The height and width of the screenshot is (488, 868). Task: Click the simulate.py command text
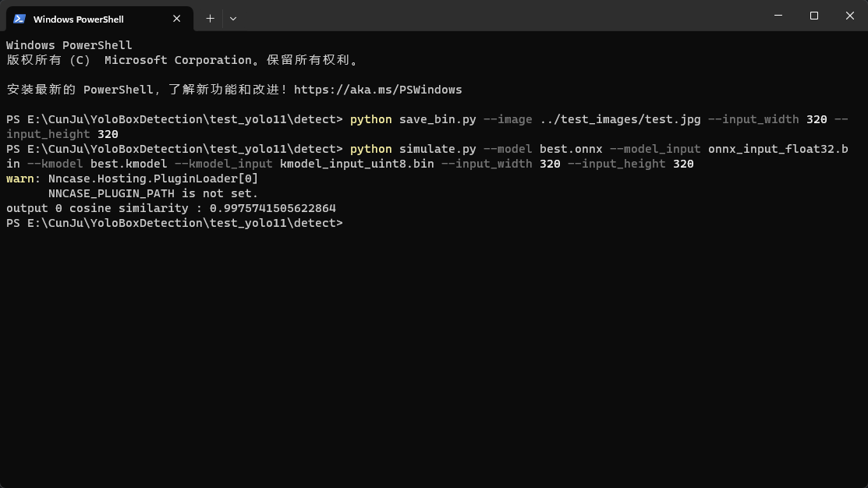tap(438, 150)
